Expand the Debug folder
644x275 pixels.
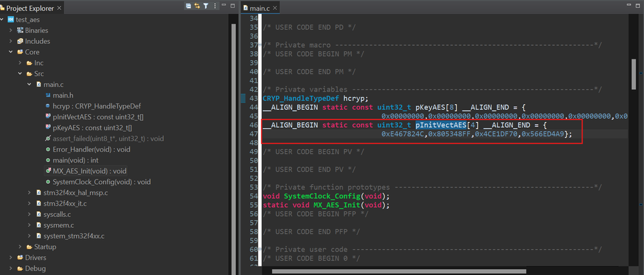tap(11, 269)
